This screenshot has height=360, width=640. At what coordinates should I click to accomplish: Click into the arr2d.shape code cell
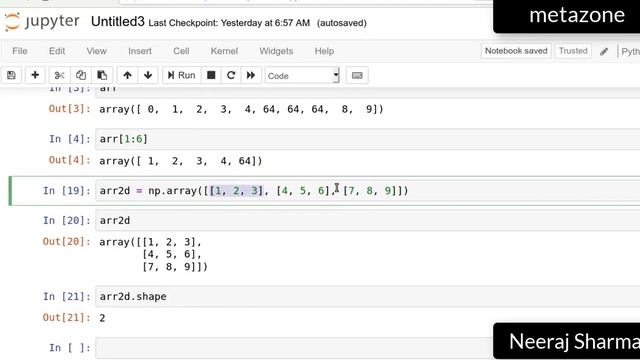pyautogui.click(x=367, y=296)
